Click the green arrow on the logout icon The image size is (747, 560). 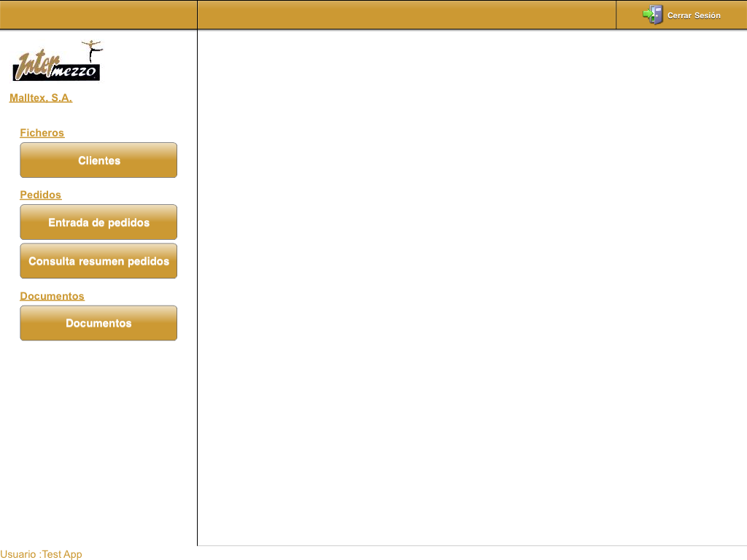[647, 13]
